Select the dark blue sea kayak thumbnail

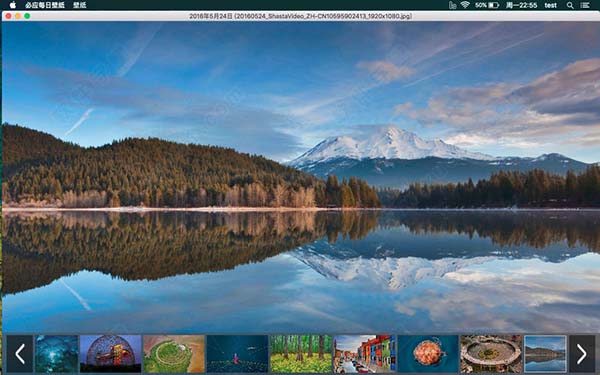click(x=237, y=354)
